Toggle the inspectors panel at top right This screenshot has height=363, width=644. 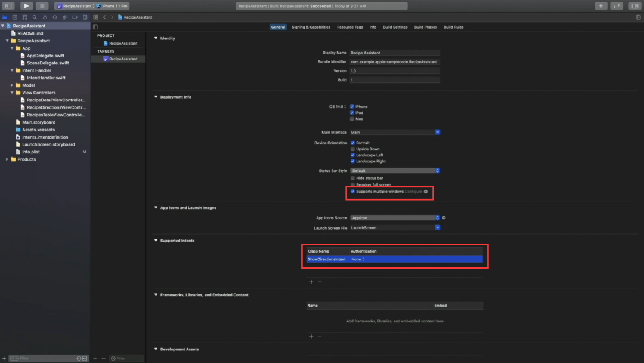[x=635, y=6]
